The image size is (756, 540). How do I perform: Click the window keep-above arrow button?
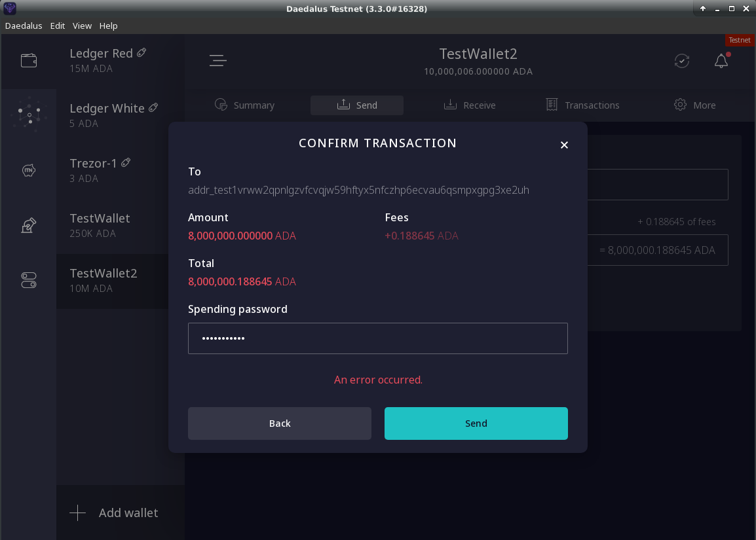pyautogui.click(x=703, y=9)
